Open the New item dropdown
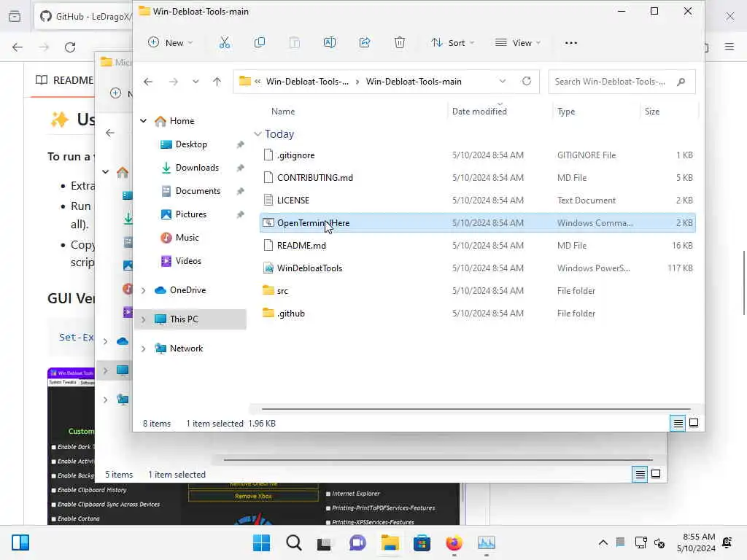Viewport: 747px width, 560px height. [x=171, y=43]
